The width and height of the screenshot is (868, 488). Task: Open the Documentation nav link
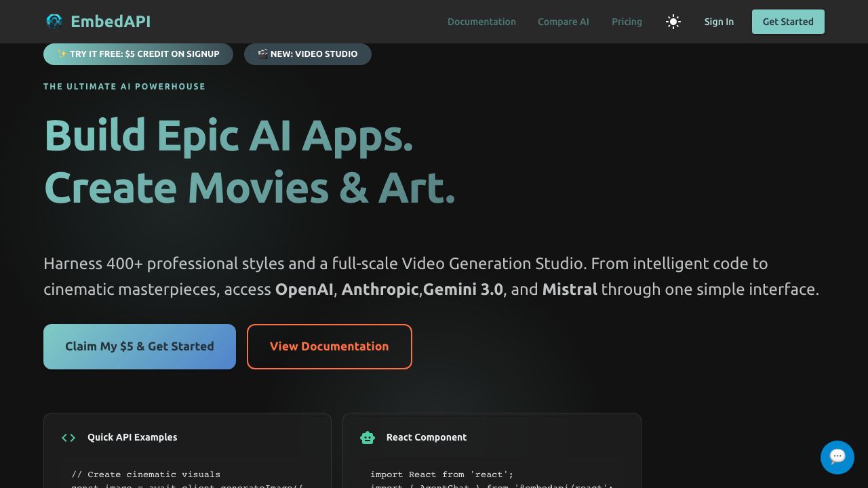click(x=481, y=22)
